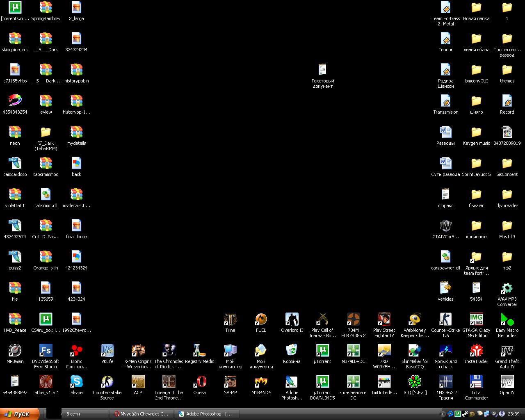Click the Суть развода Word document

click(x=445, y=163)
